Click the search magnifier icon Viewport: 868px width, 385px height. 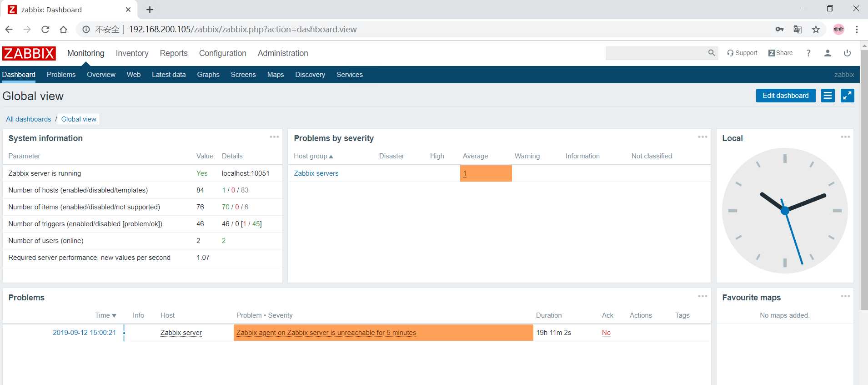pyautogui.click(x=712, y=53)
